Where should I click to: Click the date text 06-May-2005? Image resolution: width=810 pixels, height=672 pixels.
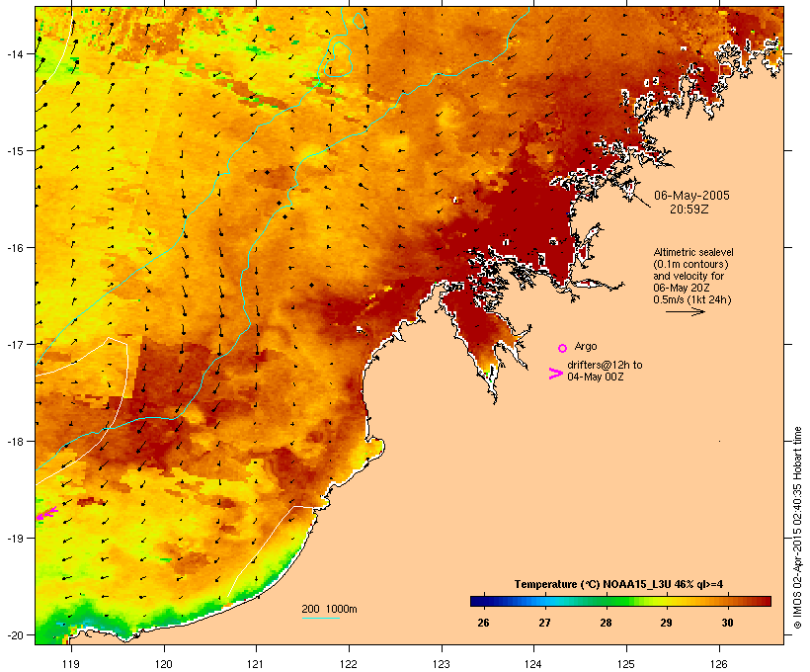pos(691,196)
